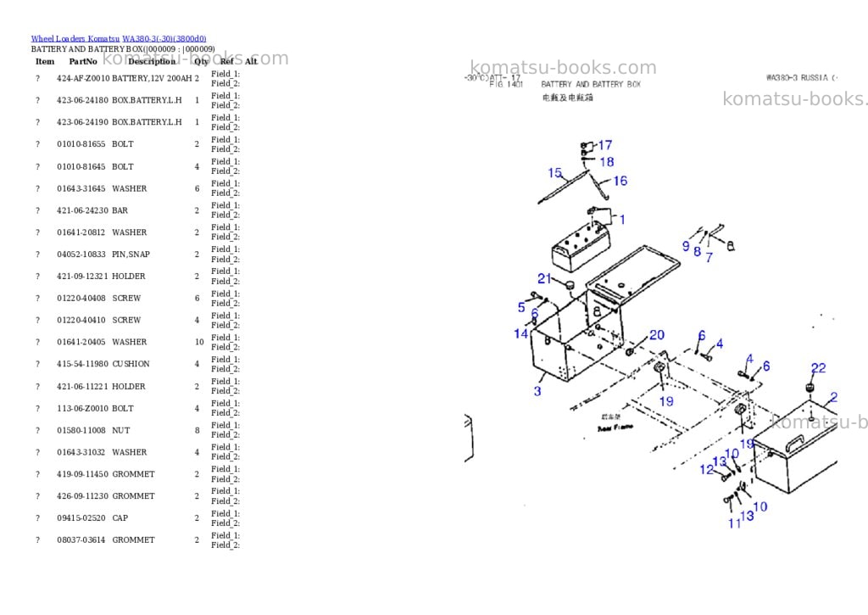Click the BAR description cell

click(x=120, y=210)
